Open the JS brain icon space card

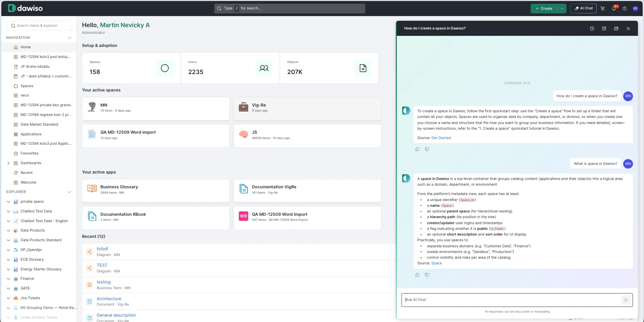click(x=244, y=134)
